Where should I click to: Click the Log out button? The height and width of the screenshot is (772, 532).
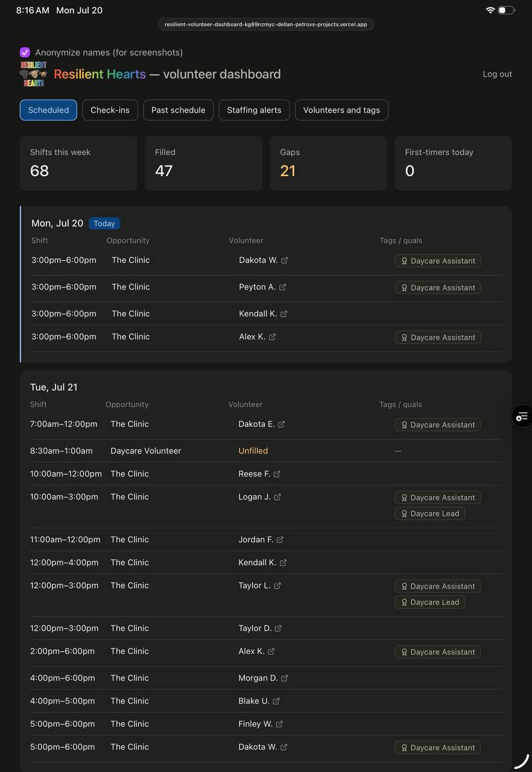pyautogui.click(x=497, y=74)
